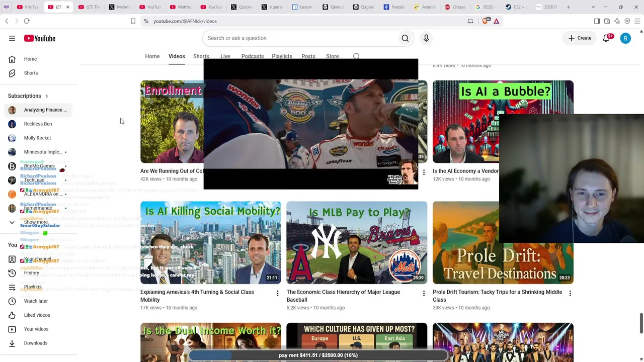Search this channel with the magnifier icon
This screenshot has width=644, height=362.
click(356, 56)
